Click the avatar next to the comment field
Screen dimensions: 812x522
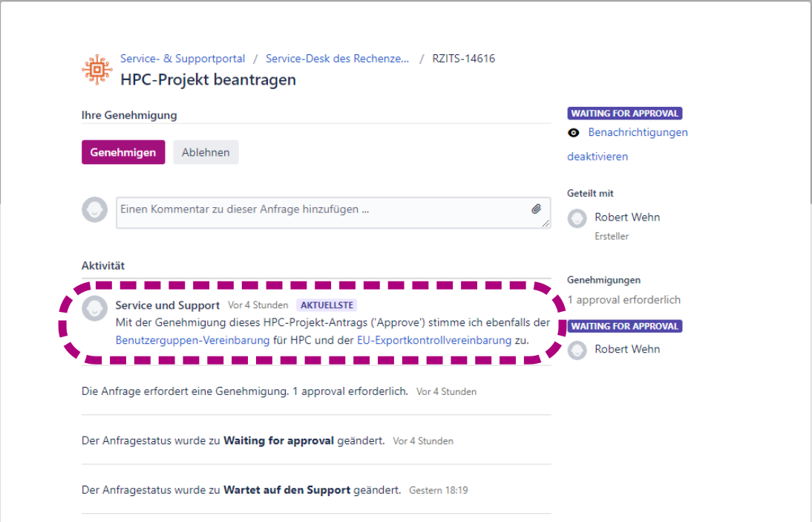(x=94, y=209)
